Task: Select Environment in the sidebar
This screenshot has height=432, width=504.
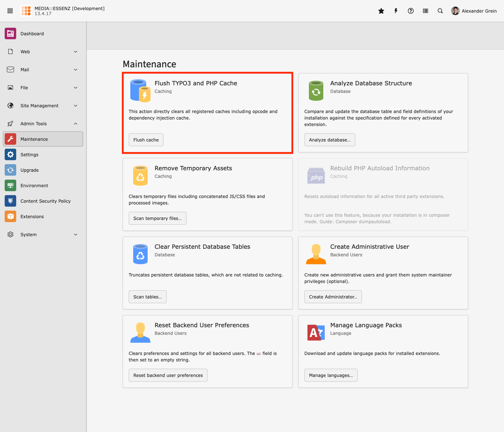Action: point(34,185)
